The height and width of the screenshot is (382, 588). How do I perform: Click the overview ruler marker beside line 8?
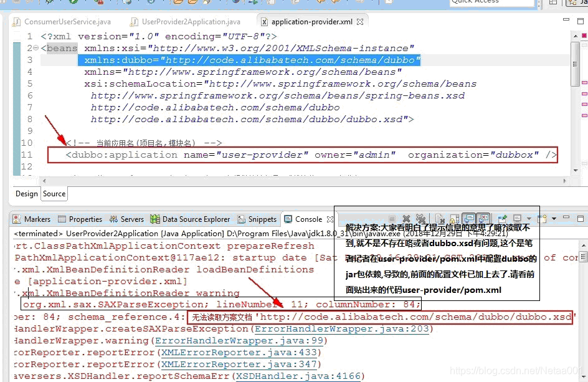pyautogui.click(x=584, y=115)
